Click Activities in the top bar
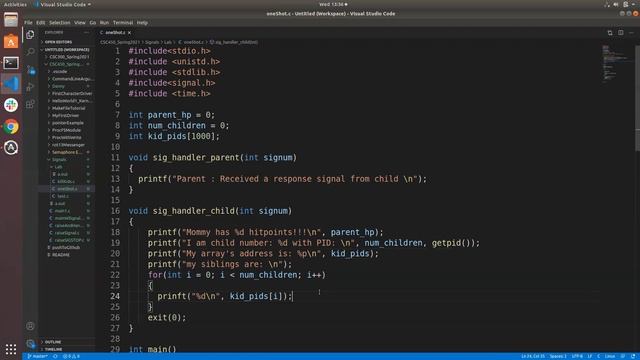The image size is (640, 360). point(15,4)
